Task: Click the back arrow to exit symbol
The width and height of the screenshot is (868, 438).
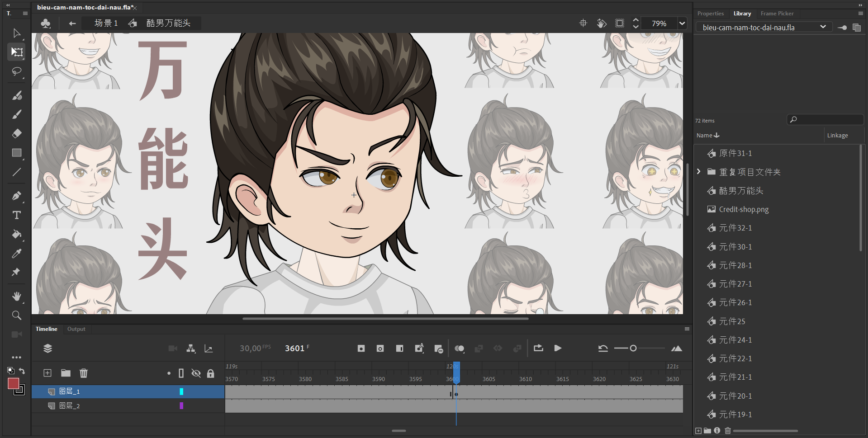Action: [72, 24]
